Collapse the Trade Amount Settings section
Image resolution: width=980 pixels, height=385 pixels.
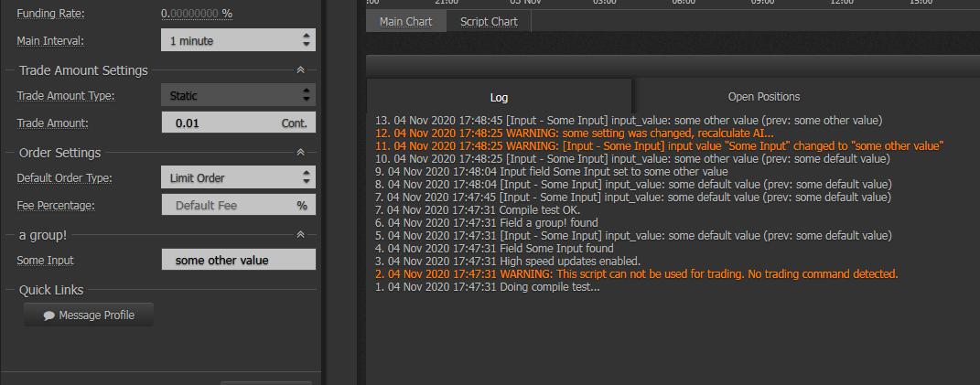tap(301, 70)
